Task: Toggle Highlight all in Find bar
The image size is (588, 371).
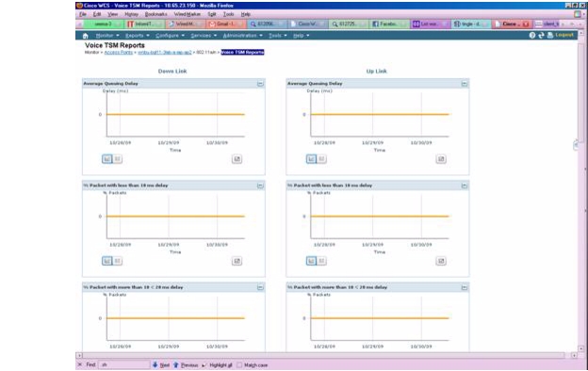Action: pyautogui.click(x=217, y=365)
